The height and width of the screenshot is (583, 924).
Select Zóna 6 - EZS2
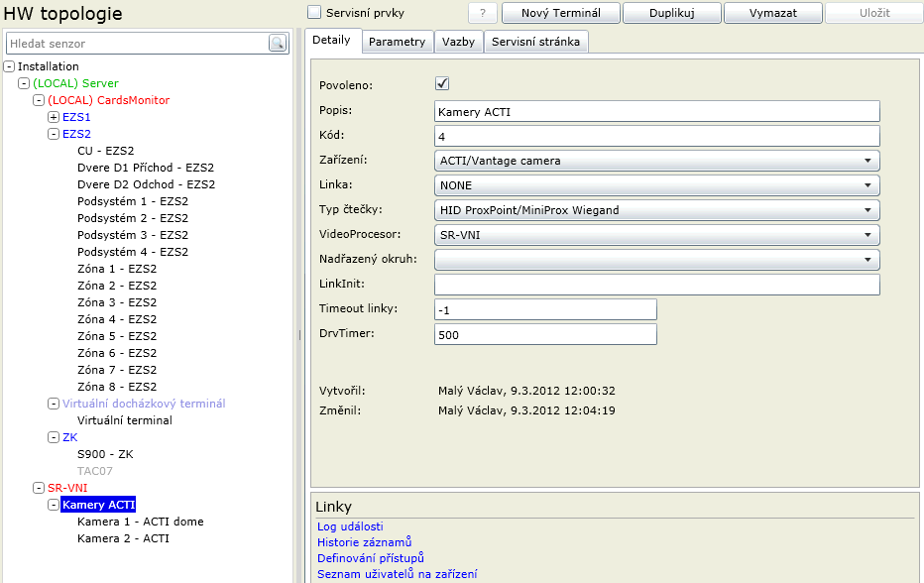coord(117,353)
